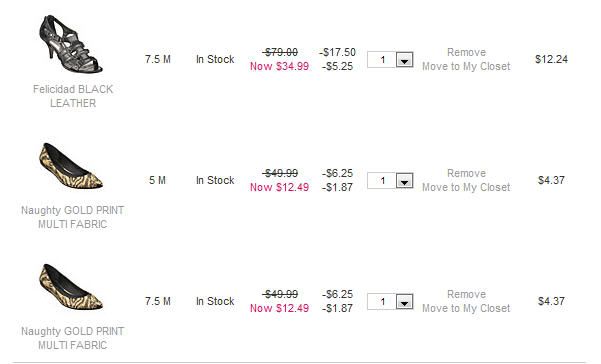
Task: Remove the Felicidad sandal from the cart
Action: pos(466,52)
